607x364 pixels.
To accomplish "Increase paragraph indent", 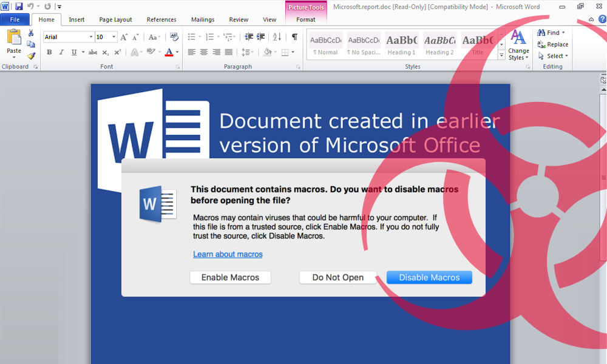I will (261, 37).
